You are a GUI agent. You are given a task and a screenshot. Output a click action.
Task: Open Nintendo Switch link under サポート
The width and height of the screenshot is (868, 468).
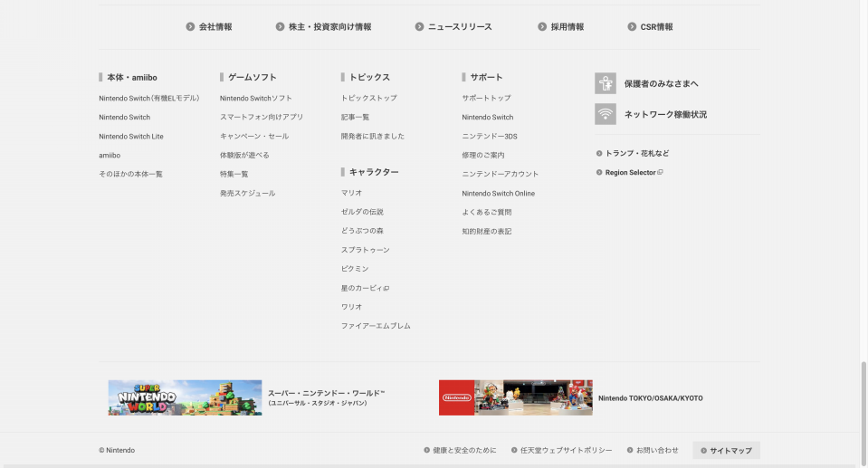tap(488, 118)
